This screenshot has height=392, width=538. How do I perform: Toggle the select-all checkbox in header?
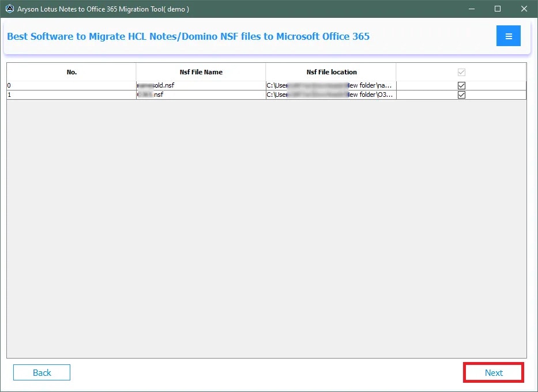[x=461, y=72]
